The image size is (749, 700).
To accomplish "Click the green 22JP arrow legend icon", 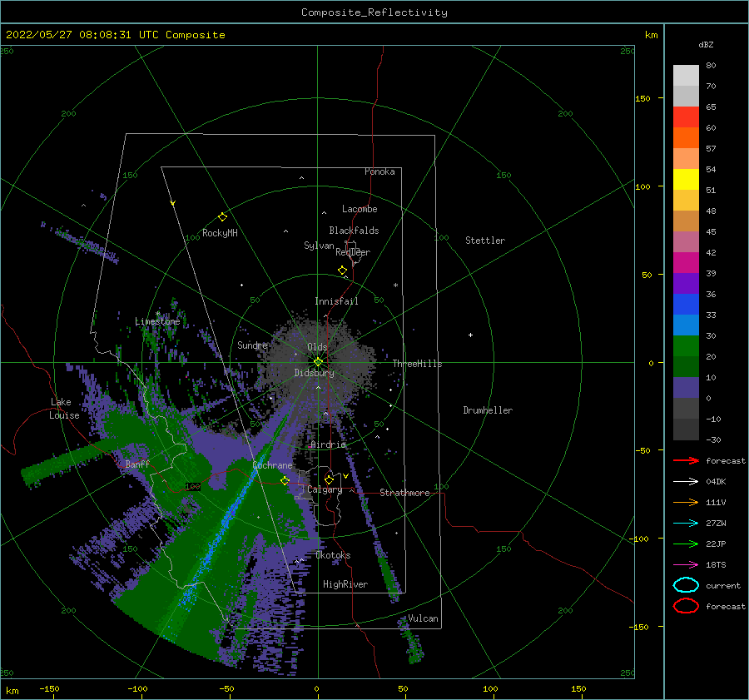I will point(686,544).
